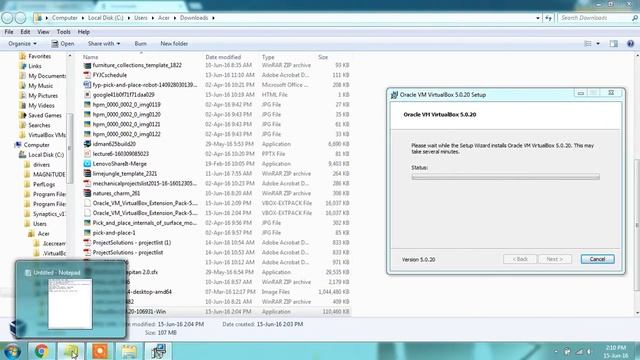
Task: Change the view layout icon
Action: tap(588, 44)
